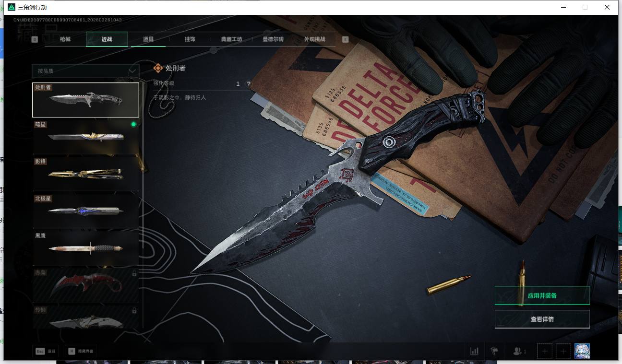Click the next-tab key icon after 外观挑战

(345, 39)
